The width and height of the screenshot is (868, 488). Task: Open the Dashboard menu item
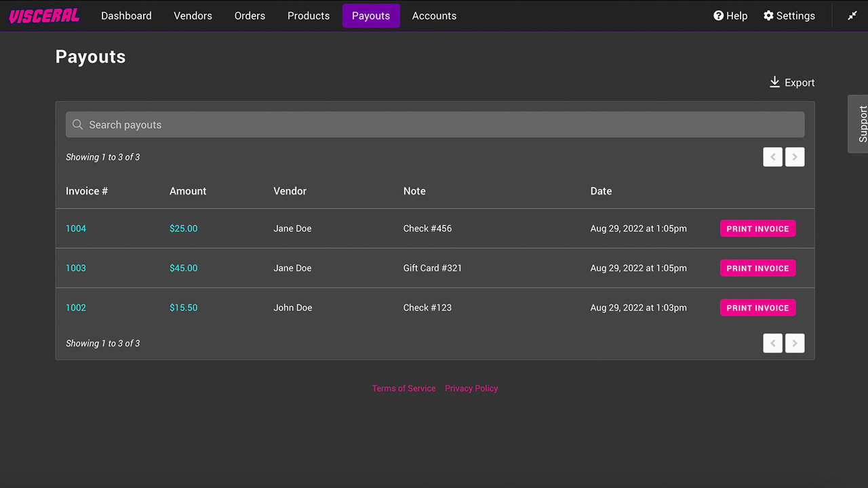[x=126, y=16]
